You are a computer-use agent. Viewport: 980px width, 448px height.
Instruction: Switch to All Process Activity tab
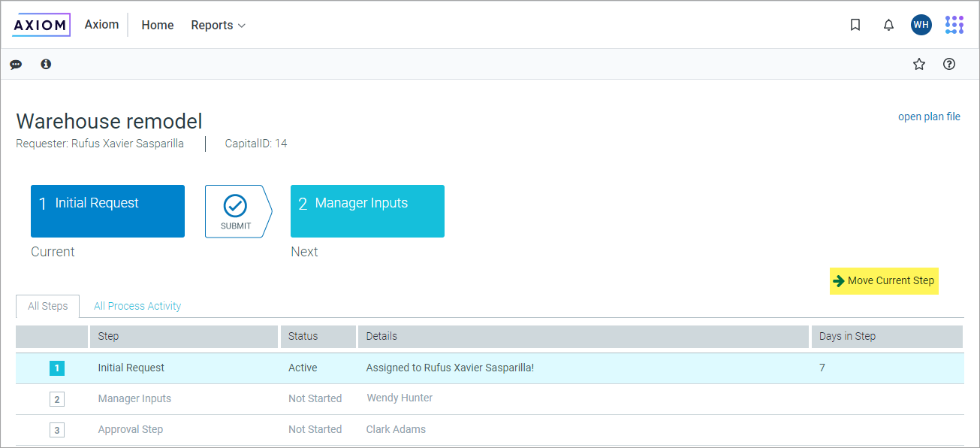[137, 306]
